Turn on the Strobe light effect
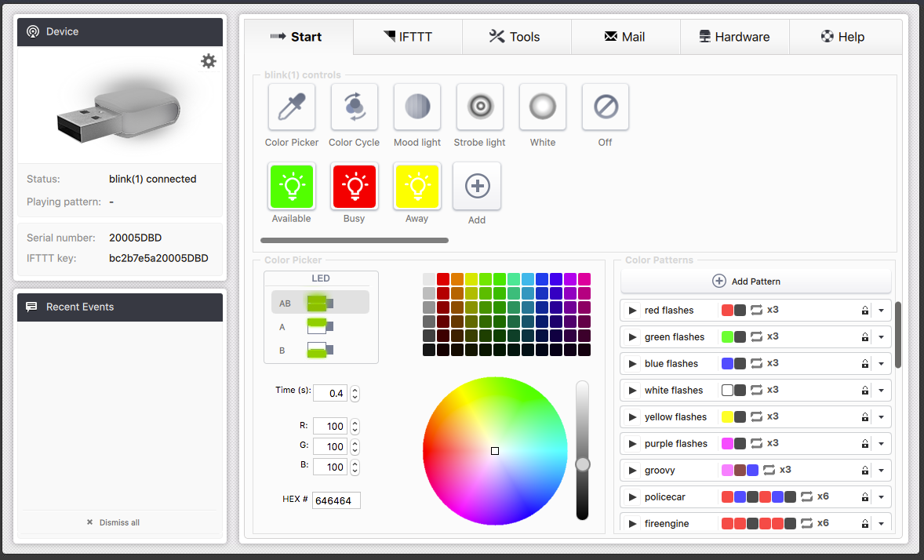 pos(480,107)
